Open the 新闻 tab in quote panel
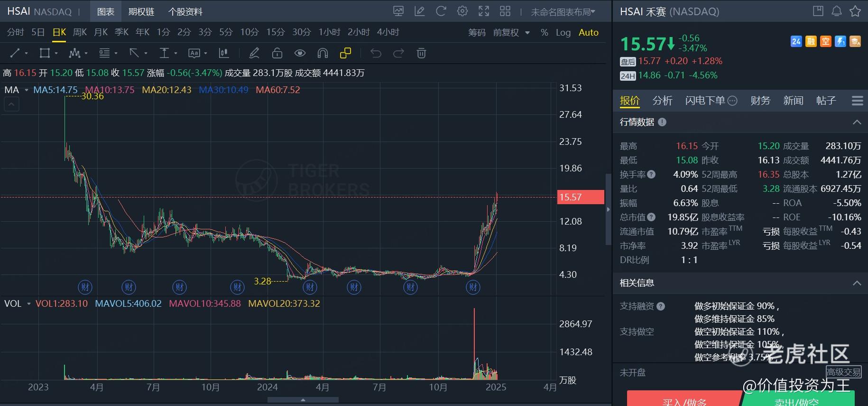This screenshot has height=406, width=868. click(793, 101)
